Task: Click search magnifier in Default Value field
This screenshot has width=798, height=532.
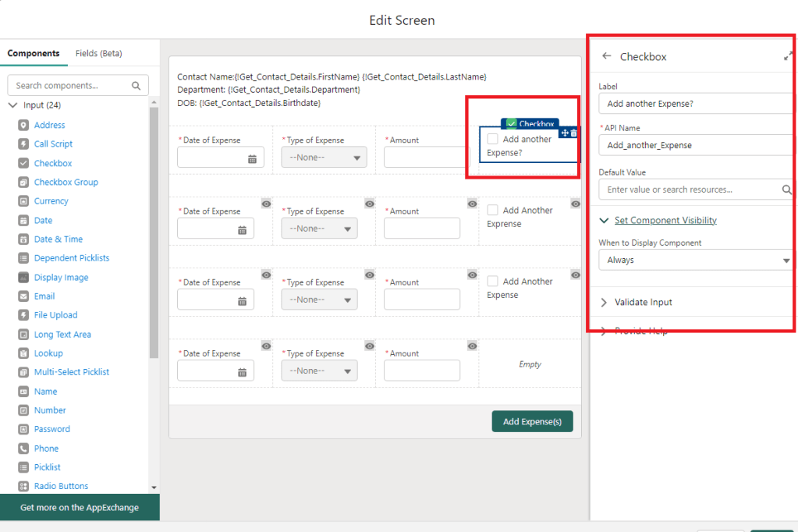Action: click(786, 190)
